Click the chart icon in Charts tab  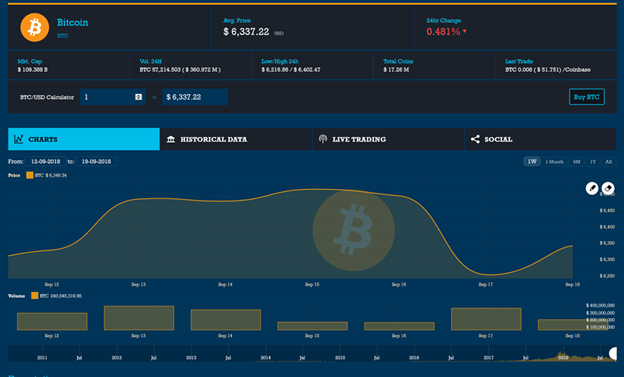(x=19, y=139)
